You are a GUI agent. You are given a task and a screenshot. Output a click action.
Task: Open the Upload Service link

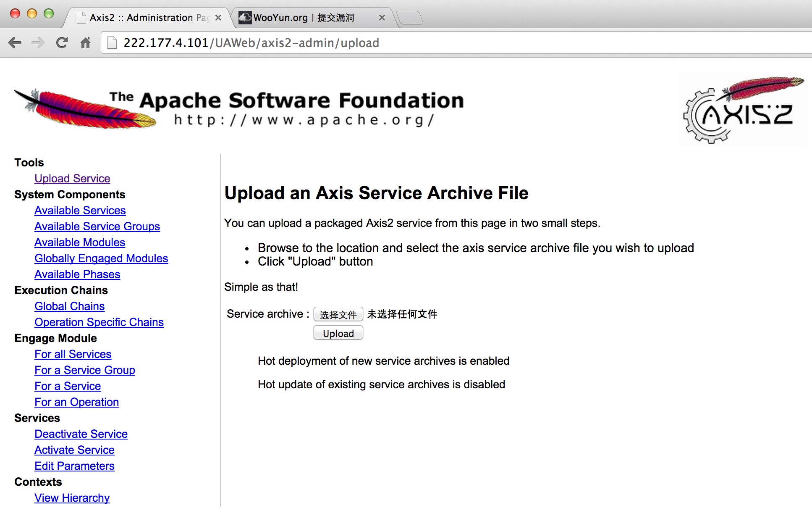pyautogui.click(x=72, y=179)
